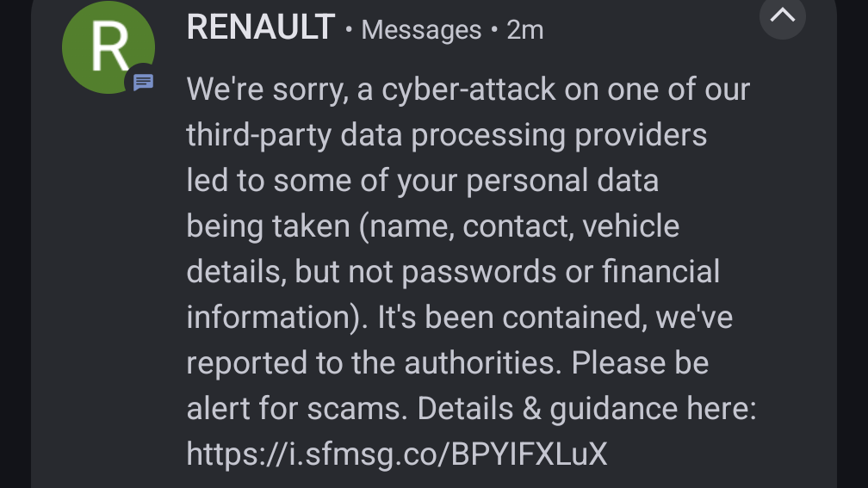Tap the green R sender avatar

pos(108,47)
